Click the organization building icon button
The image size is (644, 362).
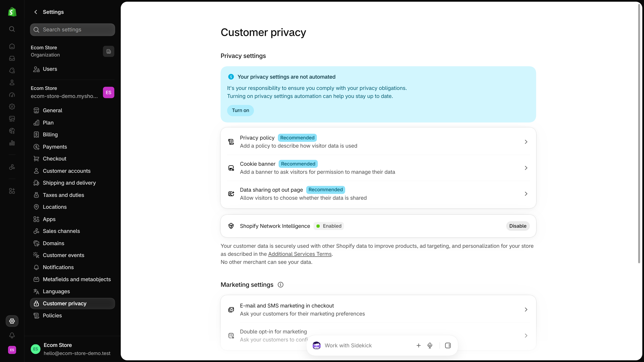coord(108,51)
